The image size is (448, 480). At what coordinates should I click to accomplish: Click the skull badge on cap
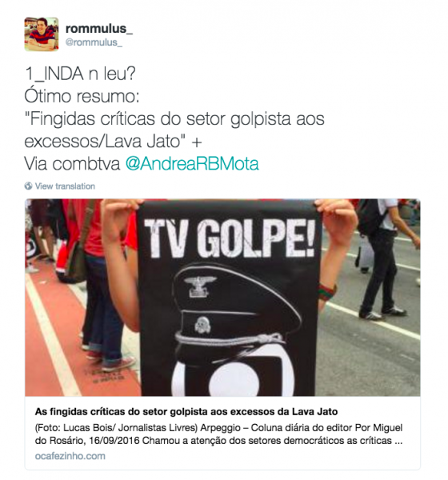(202, 325)
